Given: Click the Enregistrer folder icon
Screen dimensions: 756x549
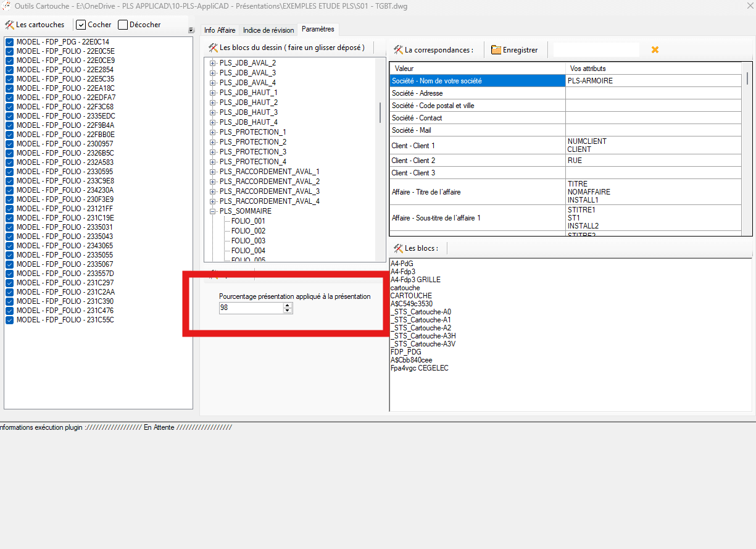Looking at the screenshot, I should pyautogui.click(x=496, y=50).
